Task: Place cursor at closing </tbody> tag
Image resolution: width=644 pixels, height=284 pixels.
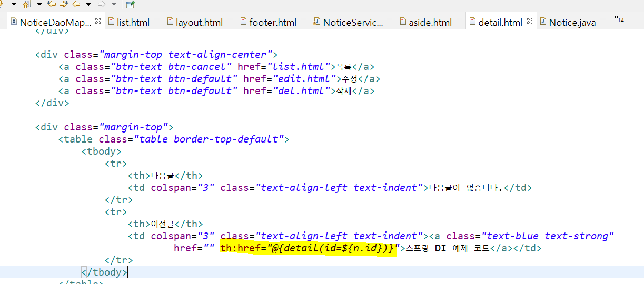Action: [x=104, y=272]
